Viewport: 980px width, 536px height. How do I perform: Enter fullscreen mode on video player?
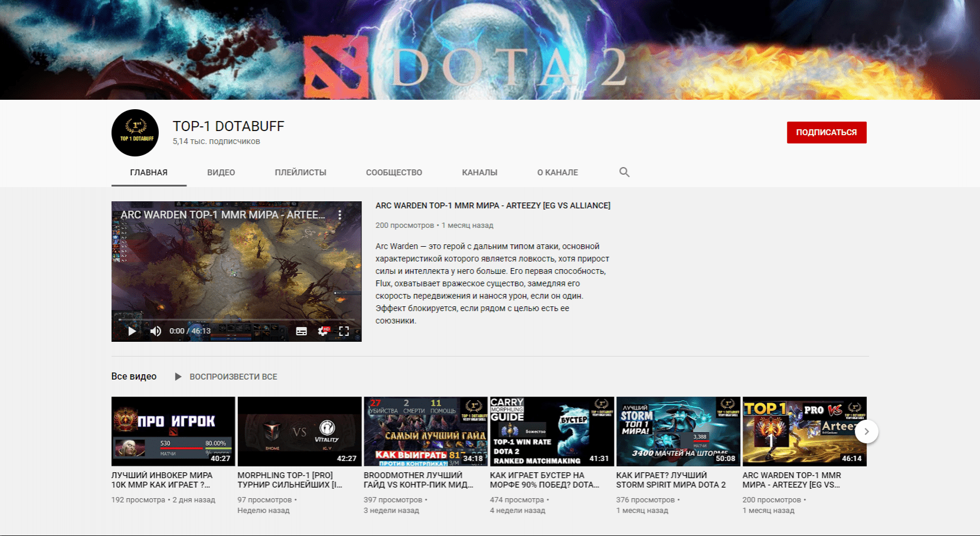[x=344, y=331]
